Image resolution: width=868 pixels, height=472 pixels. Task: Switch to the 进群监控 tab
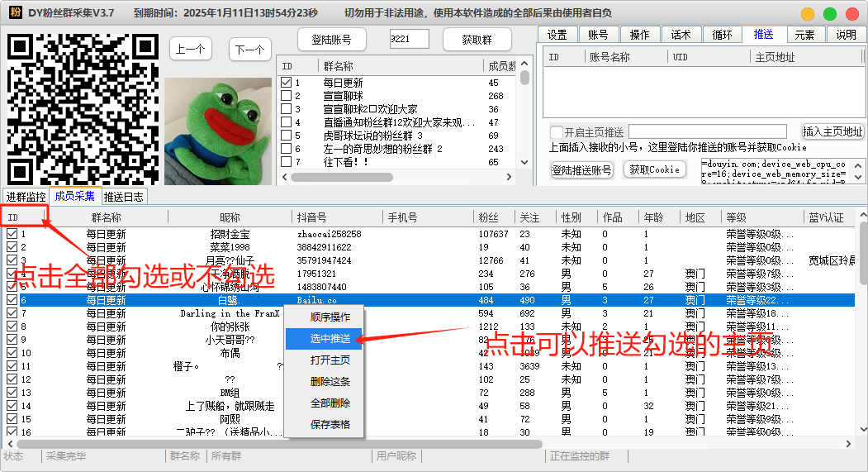pyautogui.click(x=26, y=197)
